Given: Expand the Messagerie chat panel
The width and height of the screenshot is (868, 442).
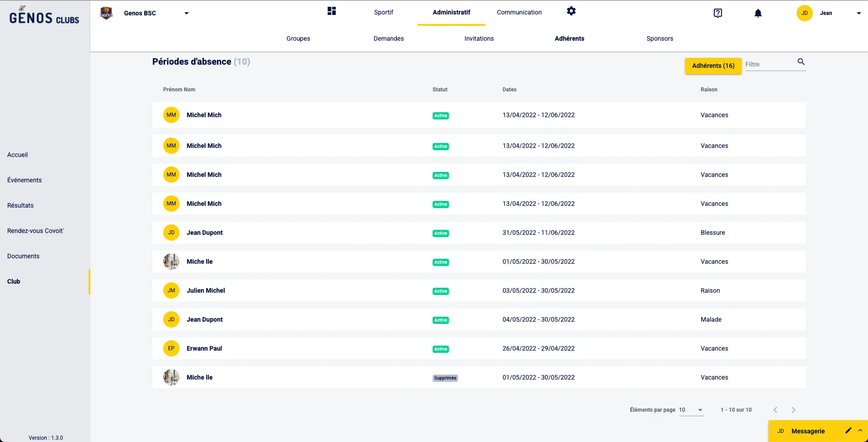Looking at the screenshot, I should pos(860,431).
